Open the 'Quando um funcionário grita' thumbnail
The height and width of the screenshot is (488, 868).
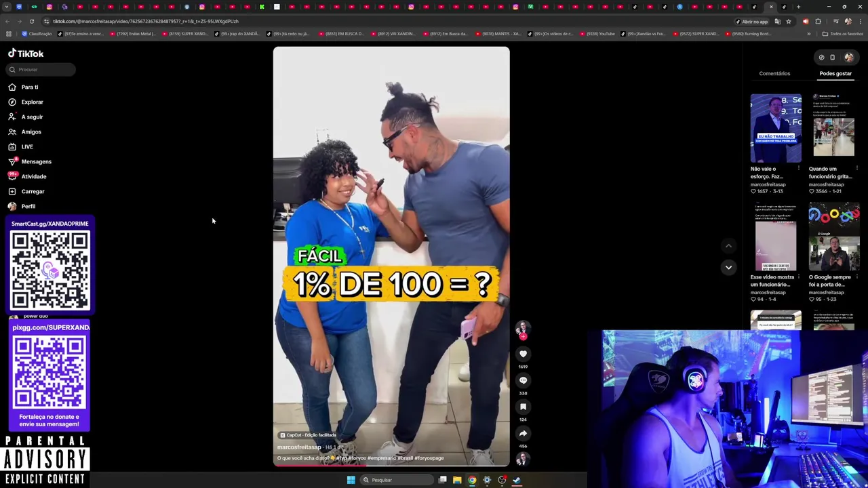click(x=834, y=128)
